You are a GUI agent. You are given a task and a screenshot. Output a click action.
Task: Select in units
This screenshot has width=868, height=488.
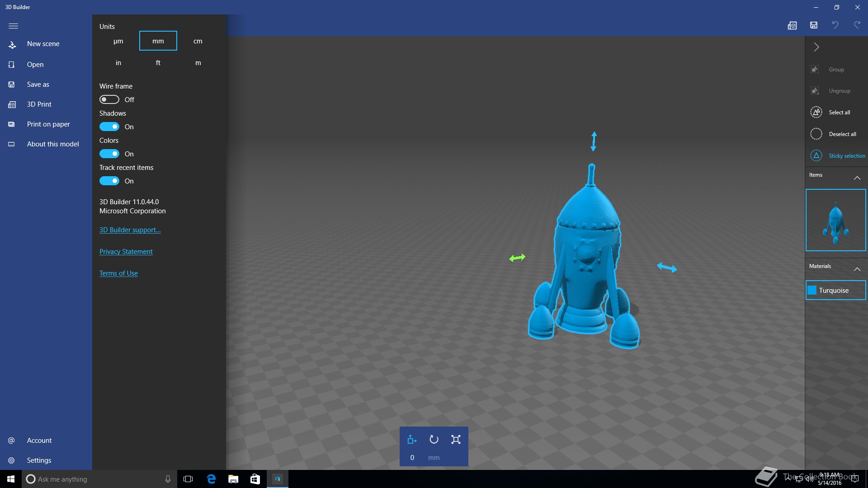point(118,63)
